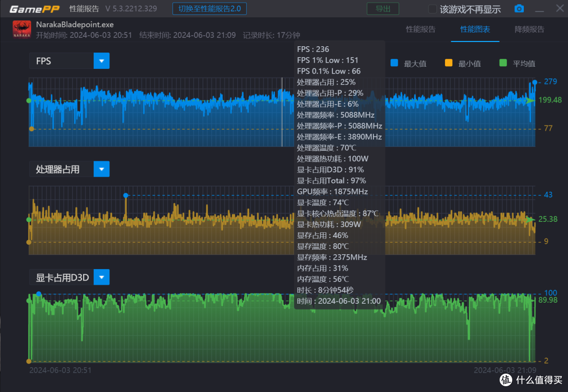The width and height of the screenshot is (568, 392).
Task: Click the GamePP logo
Action: (x=34, y=9)
